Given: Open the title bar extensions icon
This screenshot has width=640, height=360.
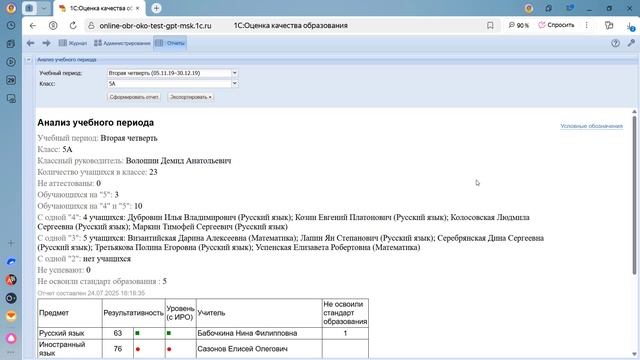Looking at the screenshot, I should (549, 8).
